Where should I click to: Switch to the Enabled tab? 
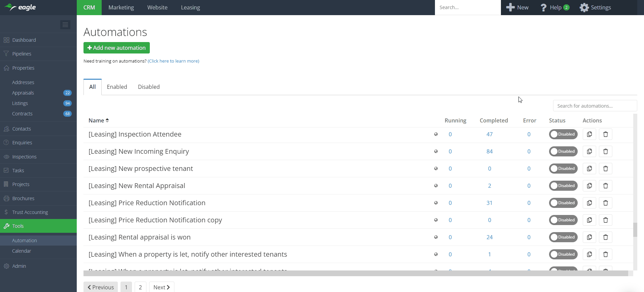point(117,87)
